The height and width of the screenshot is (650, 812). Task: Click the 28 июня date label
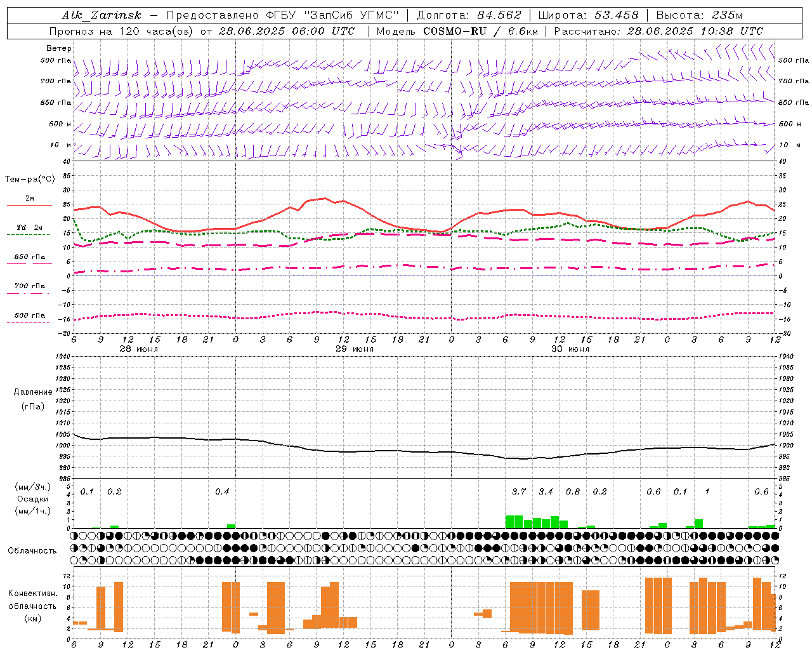(x=139, y=349)
